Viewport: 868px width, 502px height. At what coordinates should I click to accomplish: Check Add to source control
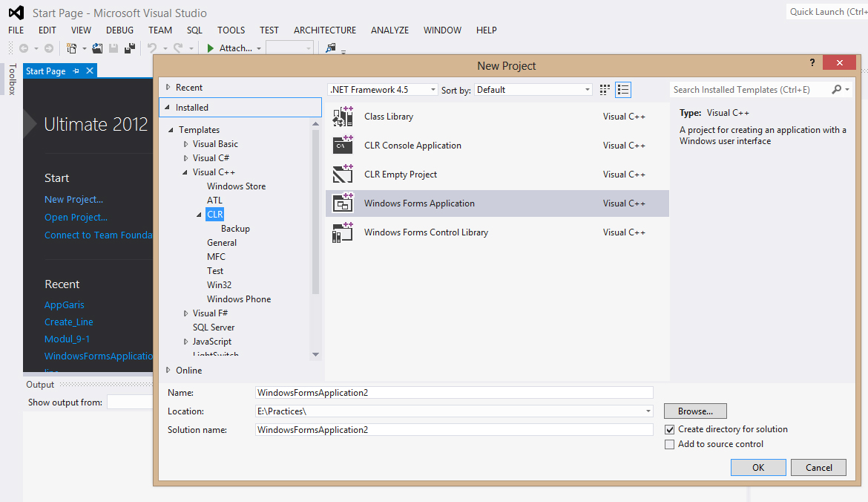click(669, 444)
